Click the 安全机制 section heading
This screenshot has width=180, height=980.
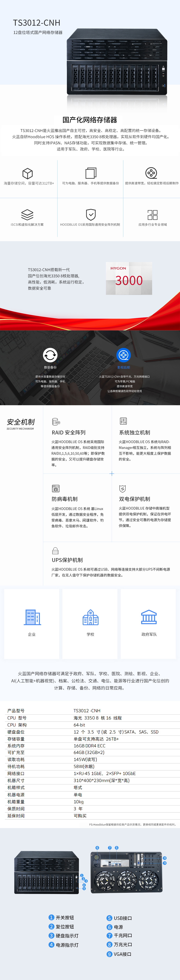[x=21, y=422]
